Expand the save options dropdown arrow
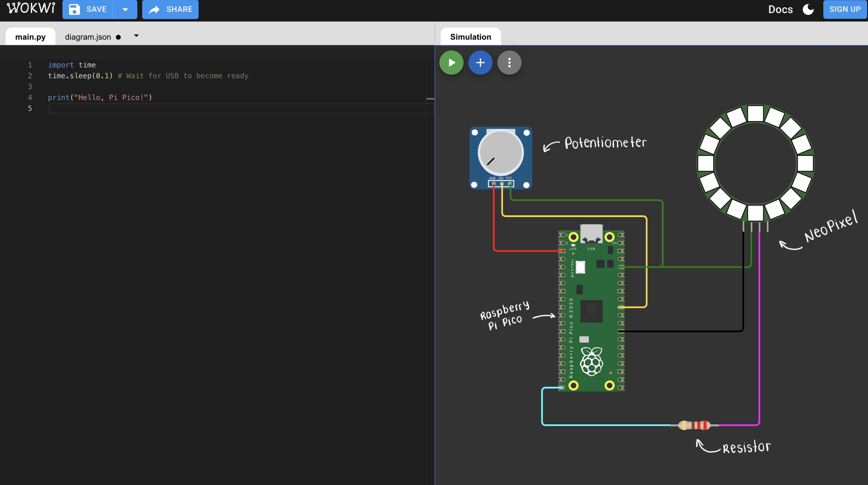 125,9
